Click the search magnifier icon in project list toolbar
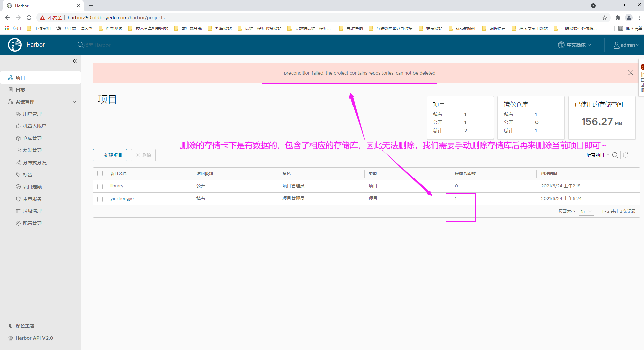This screenshot has height=350, width=644. (x=615, y=155)
